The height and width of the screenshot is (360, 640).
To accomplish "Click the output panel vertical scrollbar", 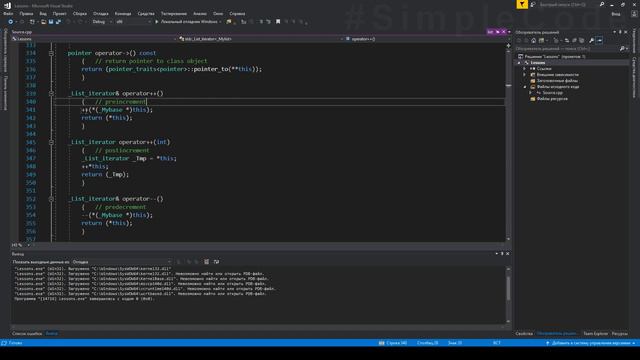I will pyautogui.click(x=509, y=295).
